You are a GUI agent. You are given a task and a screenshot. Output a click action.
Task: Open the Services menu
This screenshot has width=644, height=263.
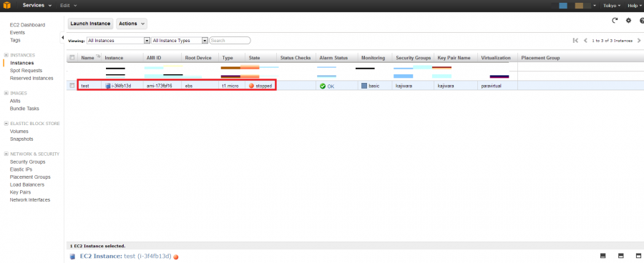point(37,5)
